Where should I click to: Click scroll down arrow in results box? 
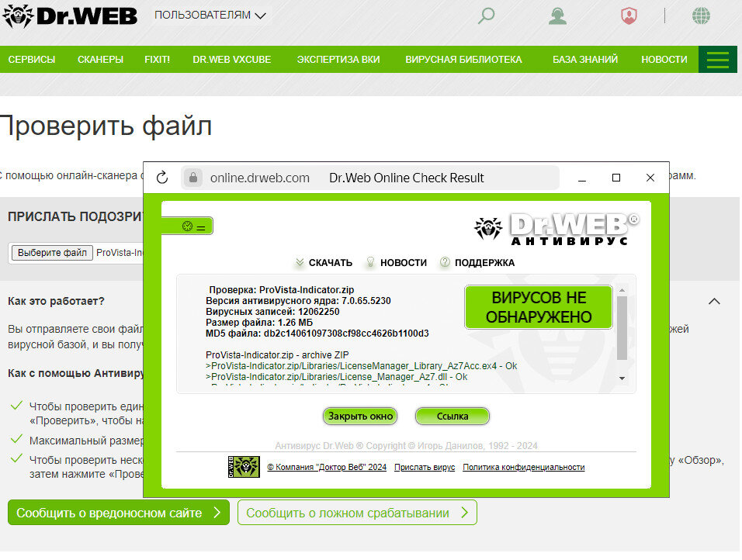622,379
